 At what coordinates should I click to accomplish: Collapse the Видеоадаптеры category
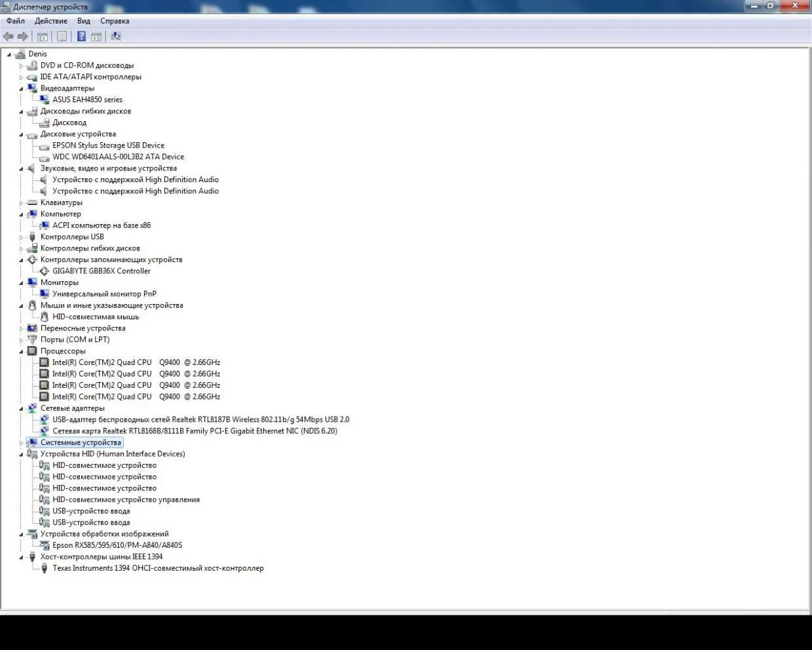[21, 88]
